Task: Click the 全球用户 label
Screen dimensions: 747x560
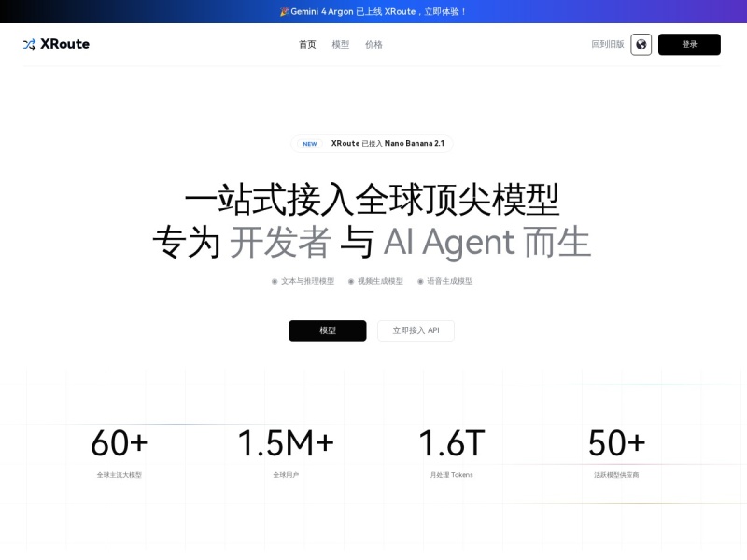Action: (x=286, y=475)
